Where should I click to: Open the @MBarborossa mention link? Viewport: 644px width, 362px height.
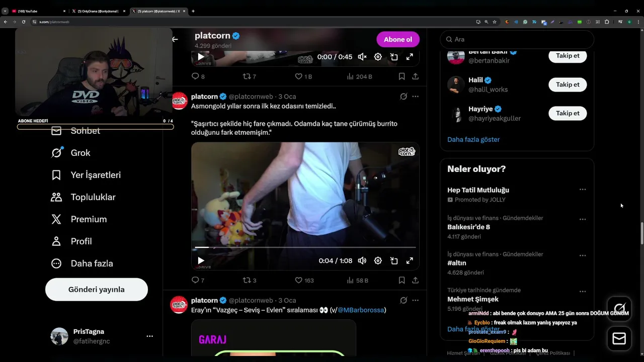361,310
